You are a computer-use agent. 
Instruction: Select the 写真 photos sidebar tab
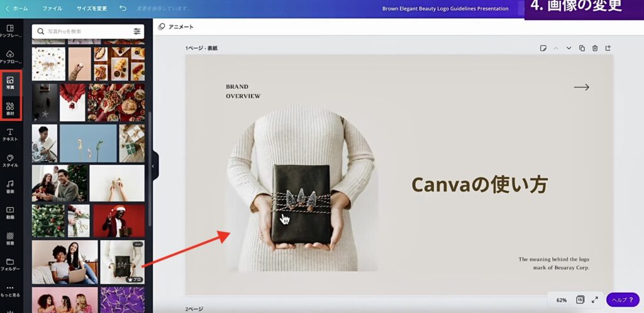(10, 83)
